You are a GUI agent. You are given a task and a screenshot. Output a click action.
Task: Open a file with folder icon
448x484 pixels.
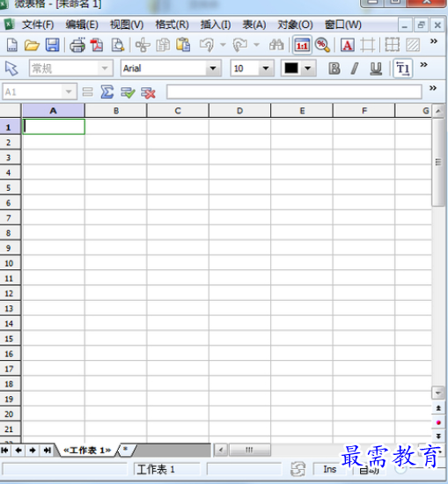[32, 45]
